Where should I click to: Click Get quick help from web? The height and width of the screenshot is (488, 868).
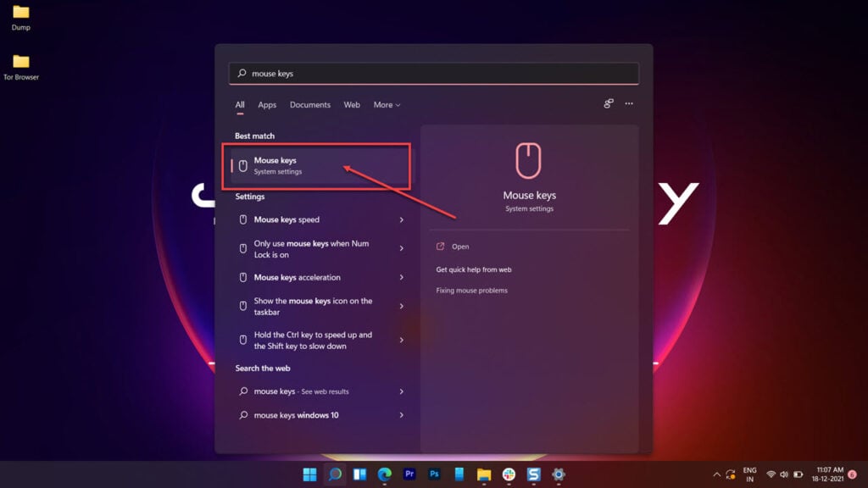point(474,269)
